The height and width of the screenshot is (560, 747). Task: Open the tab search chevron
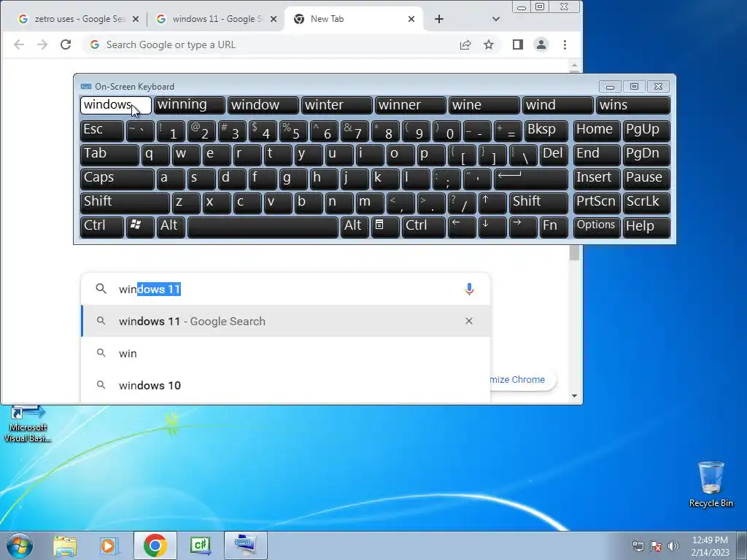coord(496,19)
